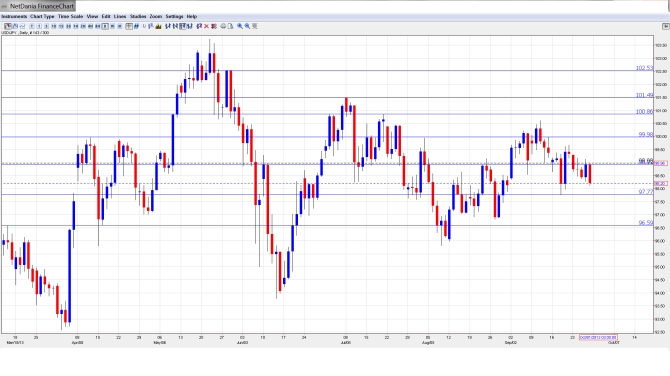The width and height of the screenshot is (670, 376).
Task: Click the crosshair grid toolbar icon
Action: point(129,26)
